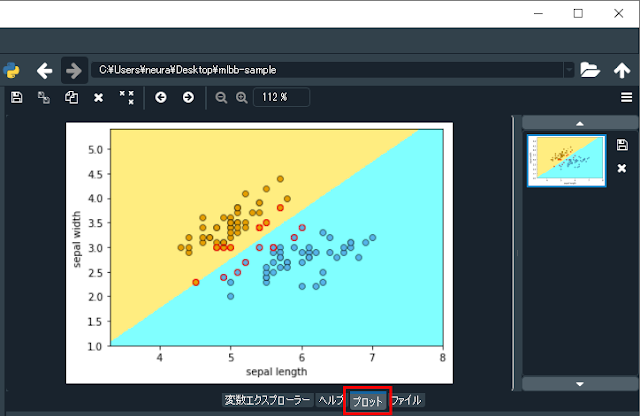Change to parent directory with up arrow
The height and width of the screenshot is (416, 640).
coord(622,70)
